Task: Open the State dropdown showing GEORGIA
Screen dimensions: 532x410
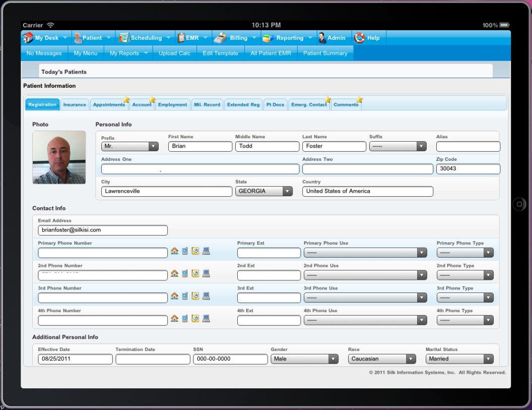Action: (264, 191)
